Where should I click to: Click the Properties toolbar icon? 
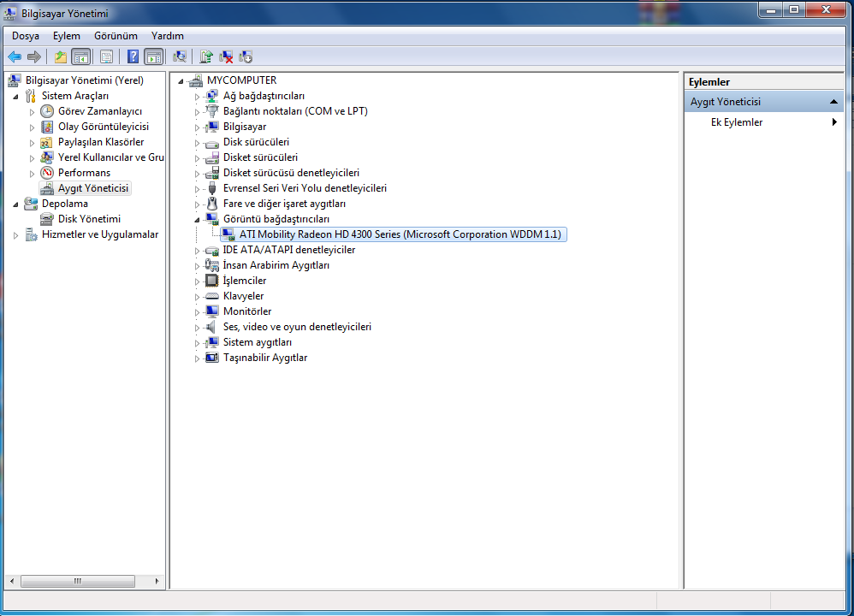click(x=107, y=56)
